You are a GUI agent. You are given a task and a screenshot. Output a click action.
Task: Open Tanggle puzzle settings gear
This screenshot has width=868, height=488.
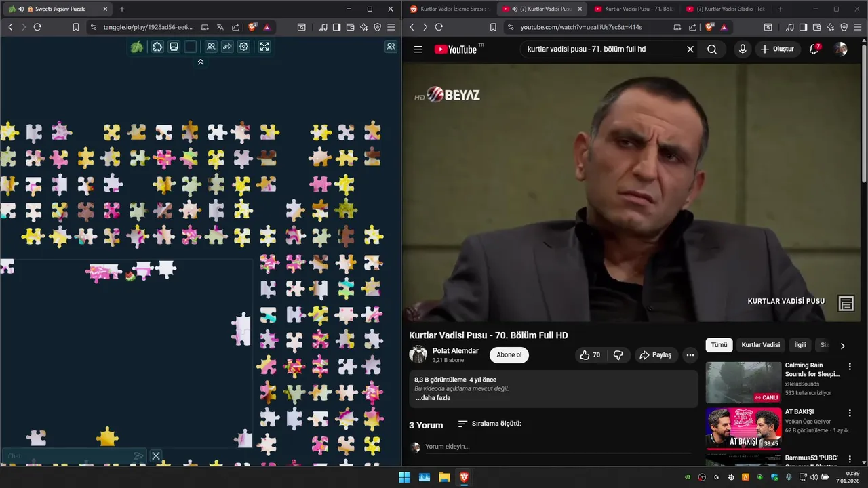[x=243, y=47]
